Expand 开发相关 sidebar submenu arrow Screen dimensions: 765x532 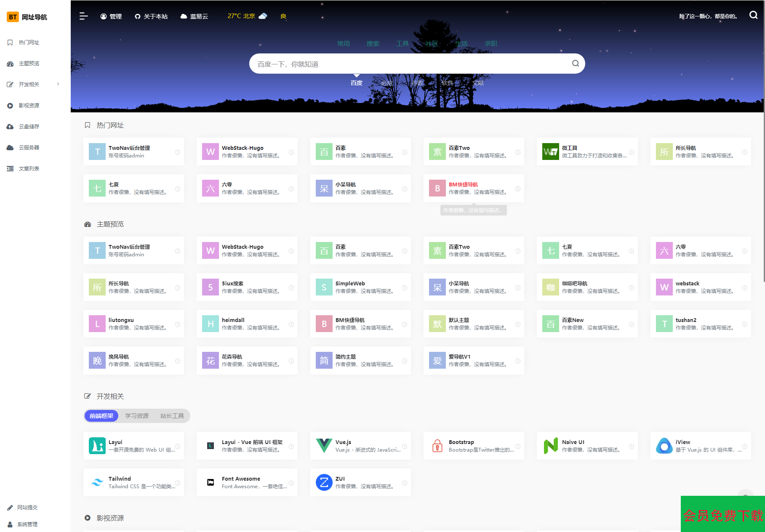coord(58,84)
